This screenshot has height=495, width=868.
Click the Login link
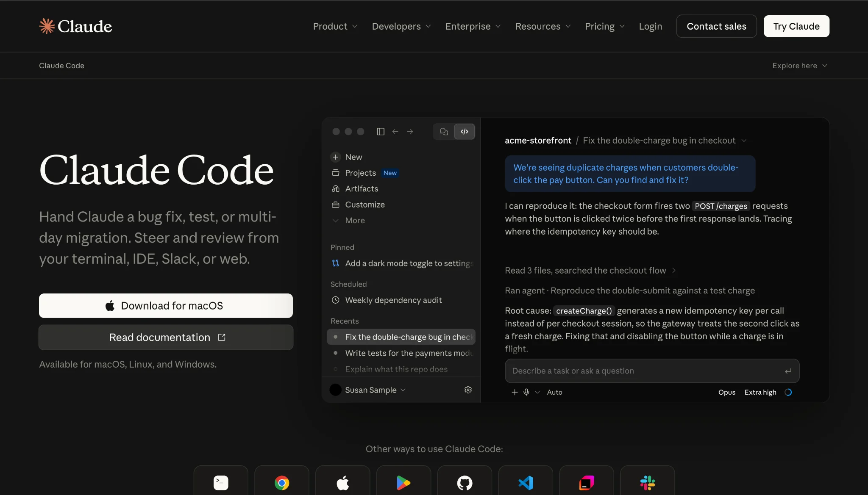pyautogui.click(x=650, y=26)
